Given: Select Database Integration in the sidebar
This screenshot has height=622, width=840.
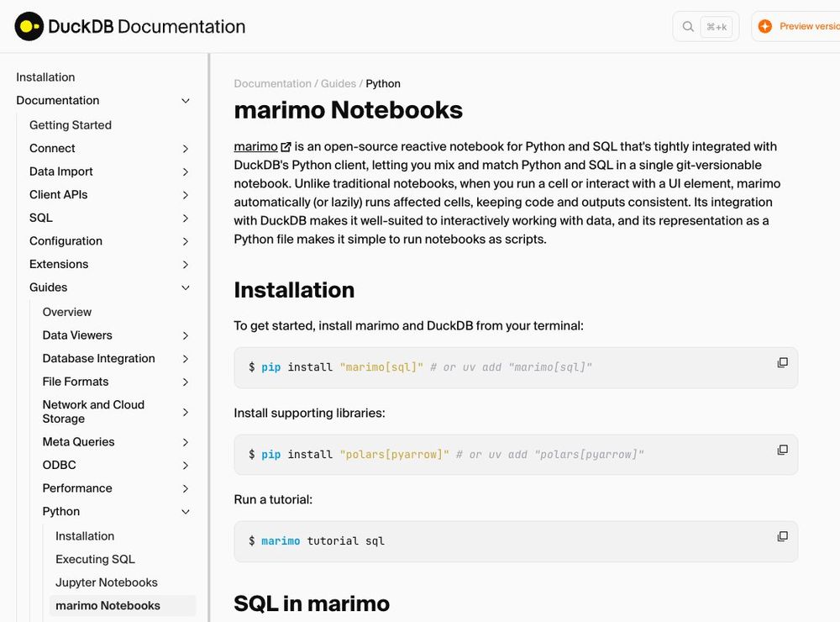Looking at the screenshot, I should 98,358.
